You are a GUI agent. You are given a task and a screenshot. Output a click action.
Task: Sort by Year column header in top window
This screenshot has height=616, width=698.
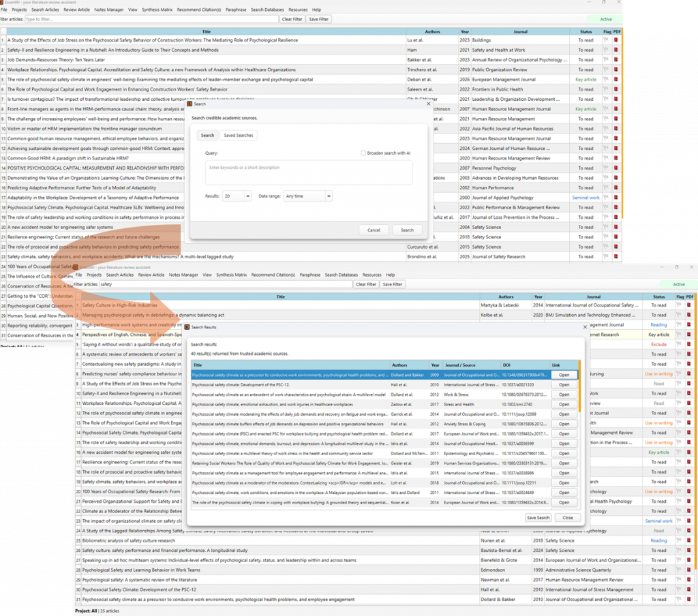click(x=465, y=31)
